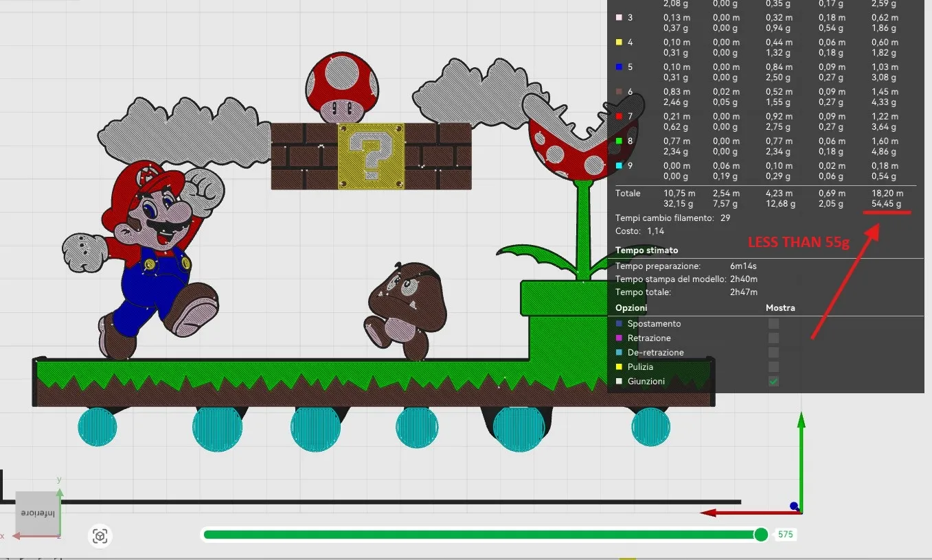Click the Giunzioni legend color square

[x=619, y=381]
